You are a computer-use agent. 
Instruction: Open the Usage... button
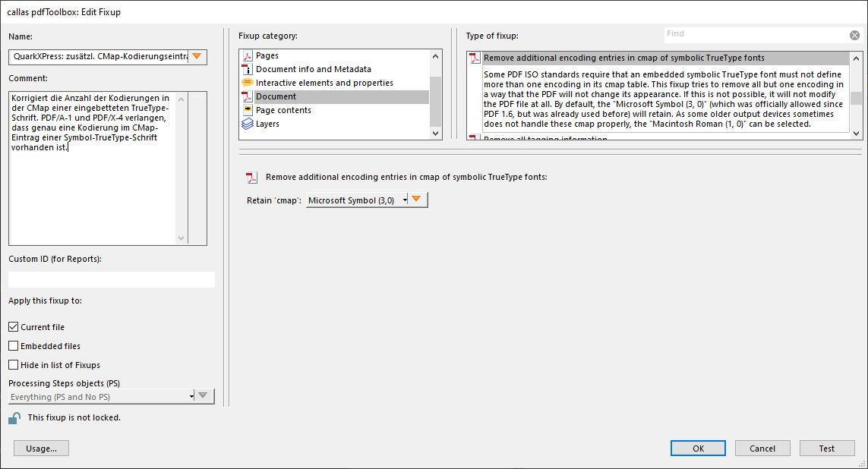coord(42,448)
